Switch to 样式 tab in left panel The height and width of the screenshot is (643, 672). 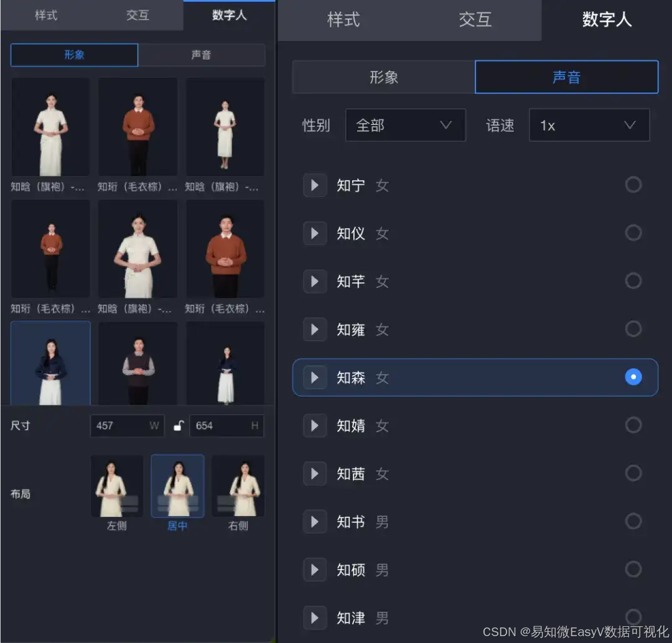[46, 16]
